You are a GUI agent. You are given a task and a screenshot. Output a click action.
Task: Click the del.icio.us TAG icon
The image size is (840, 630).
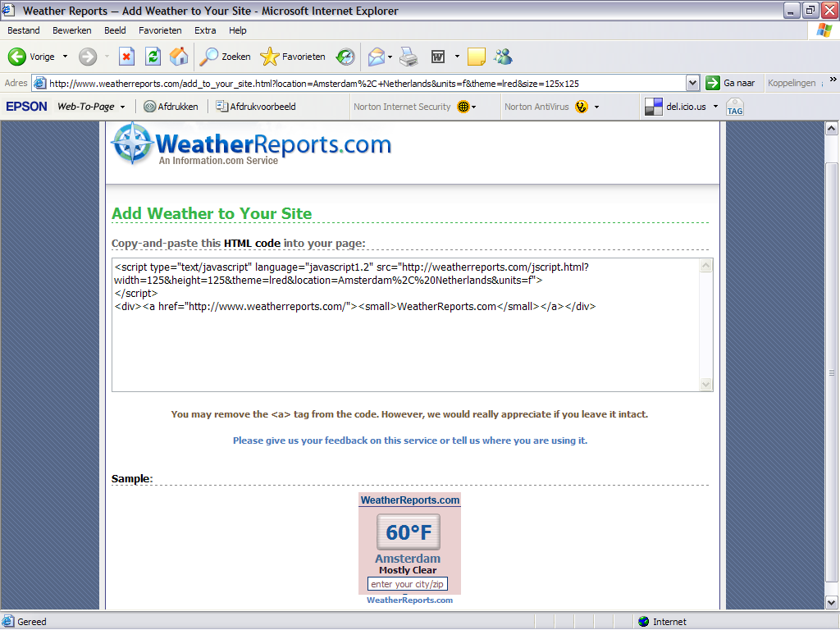click(735, 107)
